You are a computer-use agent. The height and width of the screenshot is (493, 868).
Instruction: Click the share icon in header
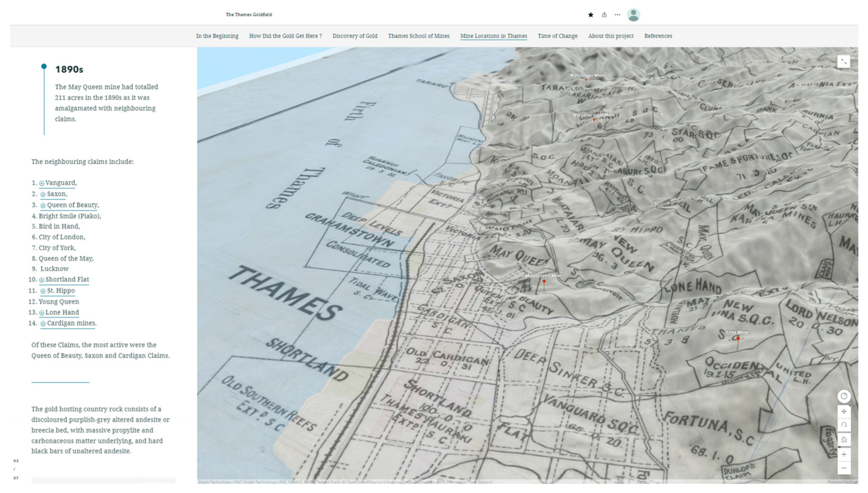click(604, 14)
